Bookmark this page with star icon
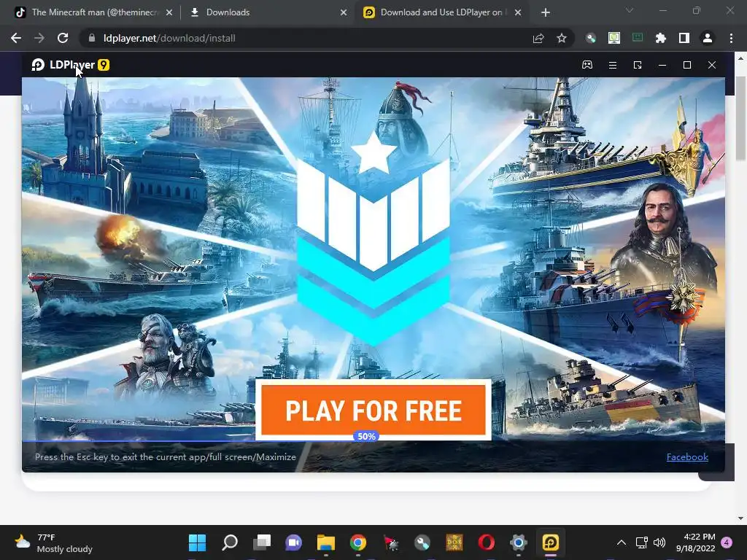The width and height of the screenshot is (747, 560). pos(562,38)
